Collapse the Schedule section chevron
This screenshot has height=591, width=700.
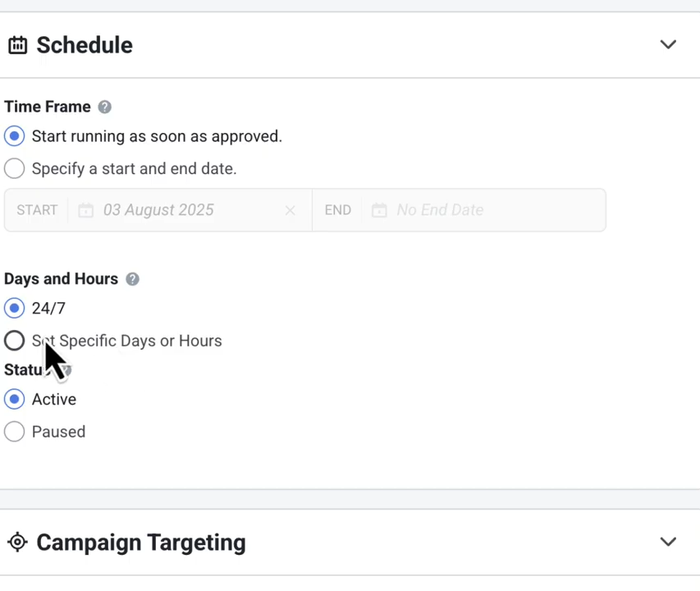[668, 45]
